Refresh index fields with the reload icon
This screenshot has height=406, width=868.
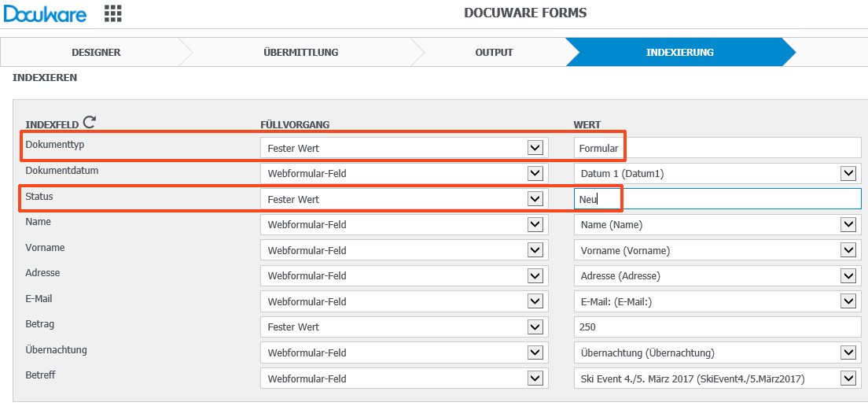click(x=90, y=122)
